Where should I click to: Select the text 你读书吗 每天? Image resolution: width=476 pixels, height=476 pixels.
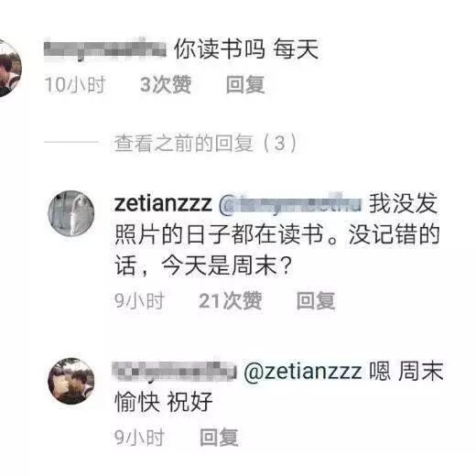coord(246,49)
